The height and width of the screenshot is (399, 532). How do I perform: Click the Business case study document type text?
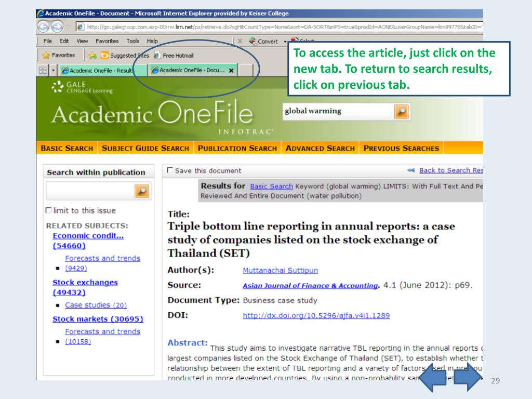click(280, 300)
